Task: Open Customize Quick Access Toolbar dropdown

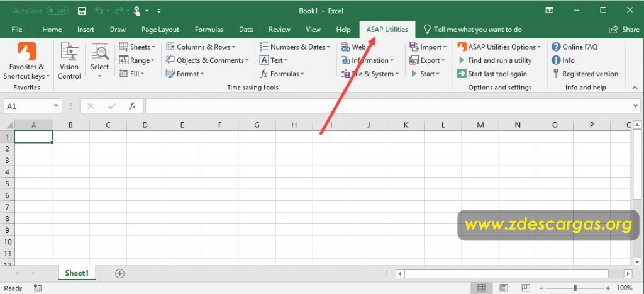Action: [159, 11]
